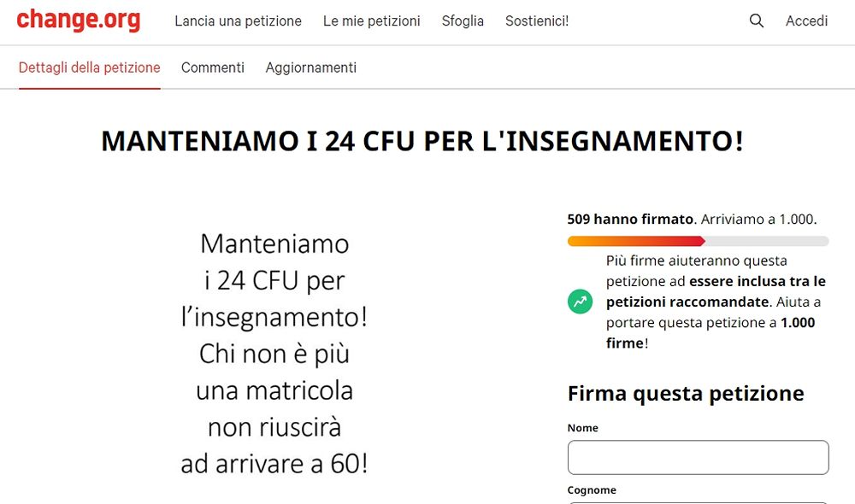The width and height of the screenshot is (855, 504).
Task: Click the petition title MANTENIAMO I 24 CFU
Action: pyautogui.click(x=423, y=140)
